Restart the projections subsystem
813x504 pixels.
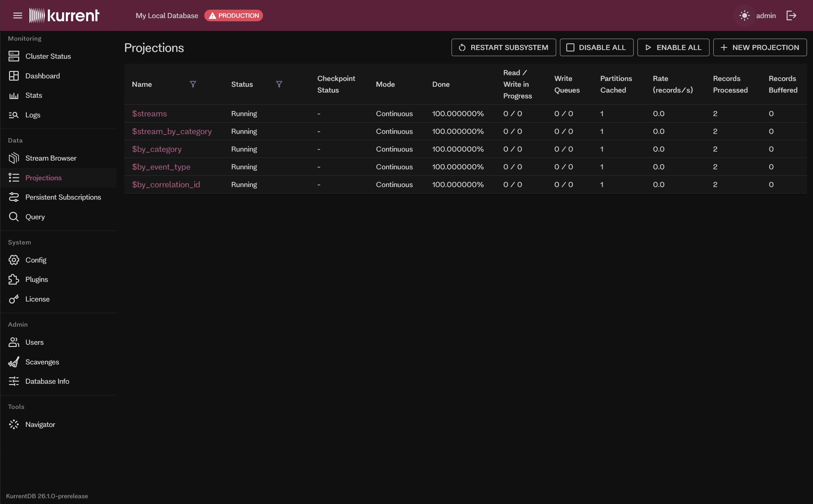(503, 48)
